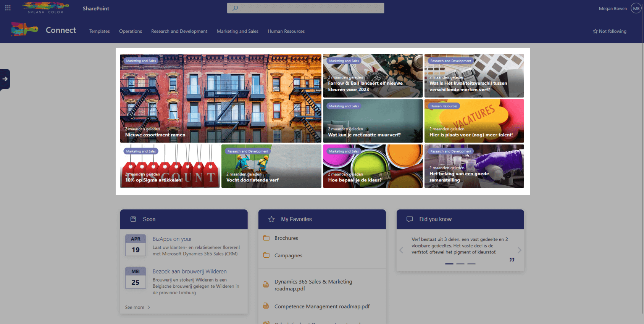Click inside the search box
The image size is (644, 324).
306,8
